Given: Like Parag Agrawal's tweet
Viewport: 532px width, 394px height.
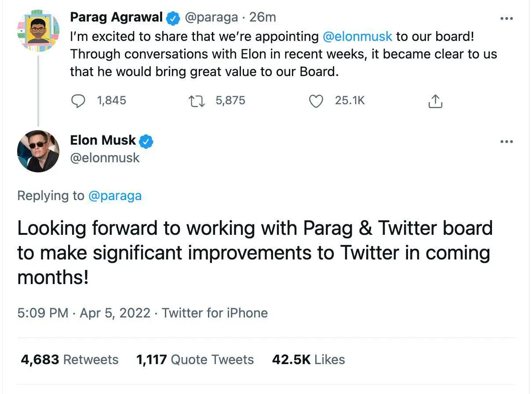Looking at the screenshot, I should [316, 101].
